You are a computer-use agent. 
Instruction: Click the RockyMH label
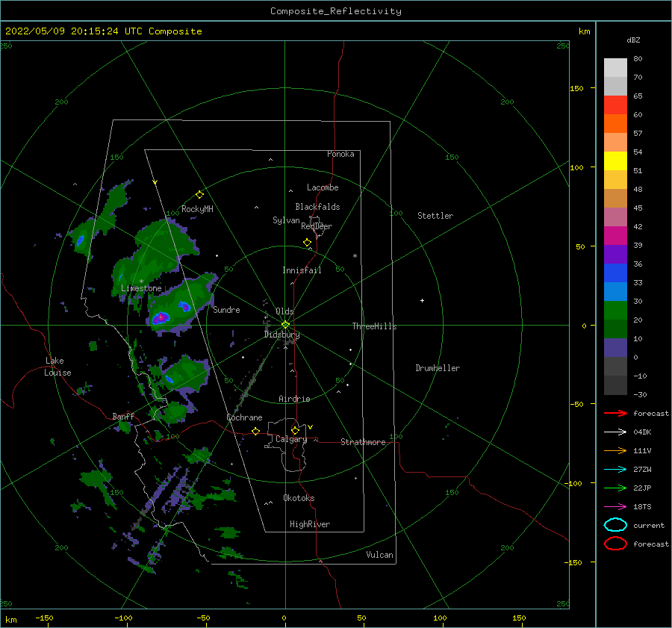[197, 209]
